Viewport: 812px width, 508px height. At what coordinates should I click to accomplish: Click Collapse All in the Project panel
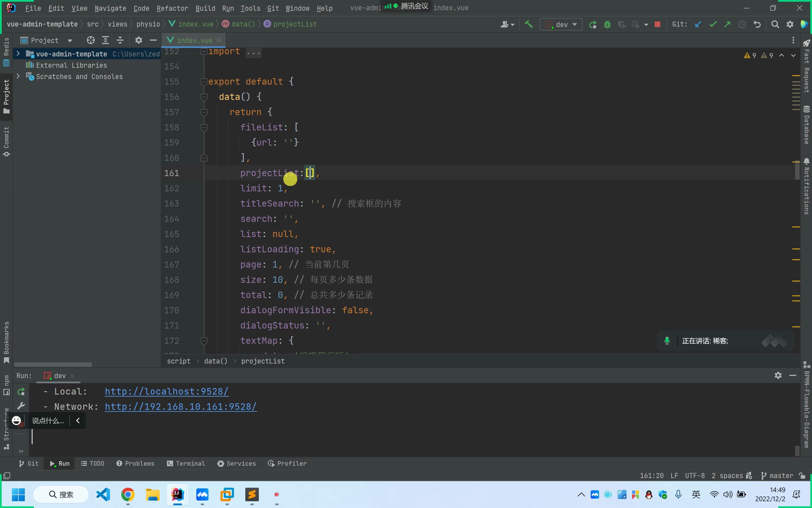point(120,40)
